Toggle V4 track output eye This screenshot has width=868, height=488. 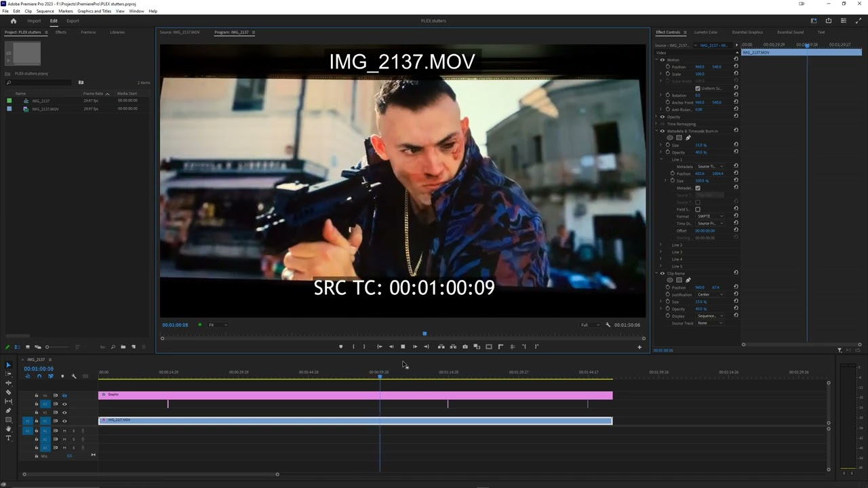click(64, 396)
